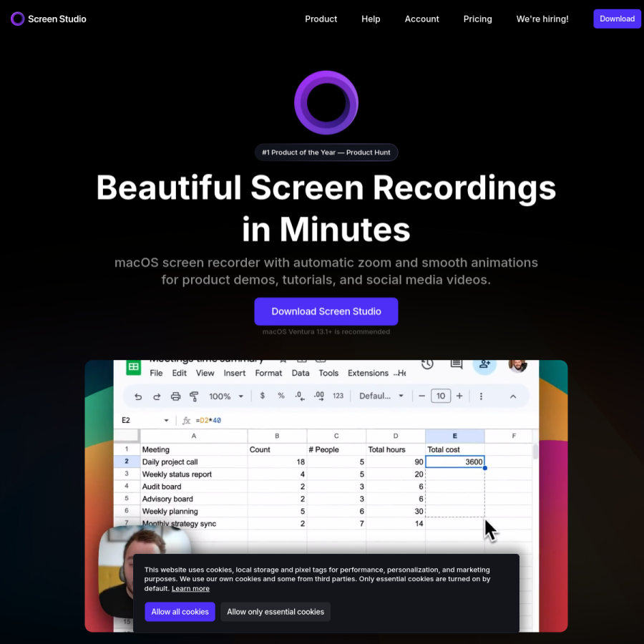
Task: Click the dollar currency format icon
Action: 262,396
